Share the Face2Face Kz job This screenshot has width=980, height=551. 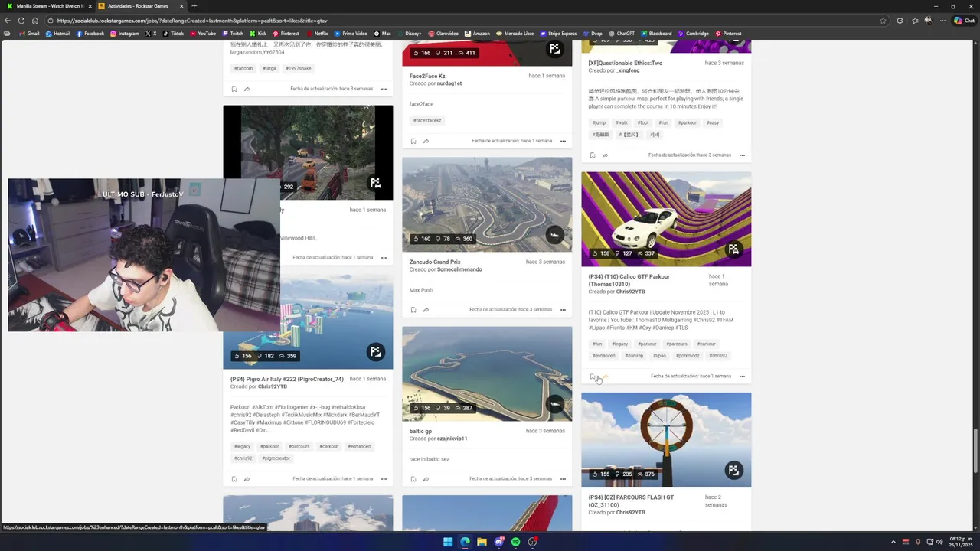(426, 141)
